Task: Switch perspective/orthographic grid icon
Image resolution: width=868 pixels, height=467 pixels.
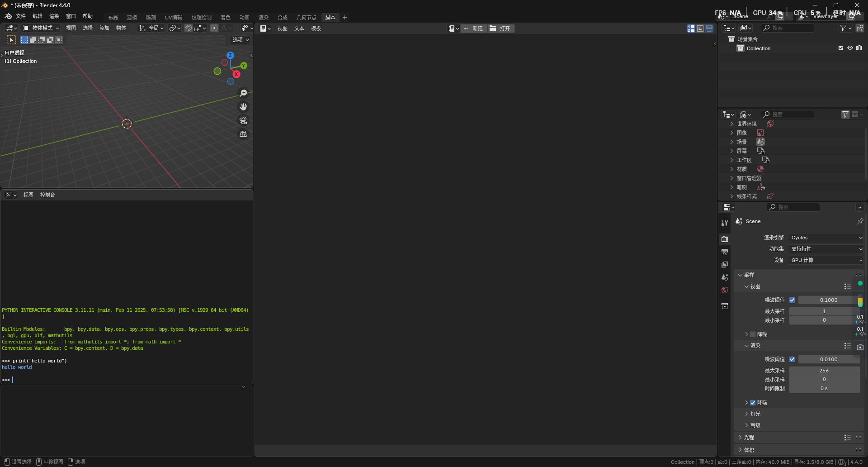Action: coord(243,134)
